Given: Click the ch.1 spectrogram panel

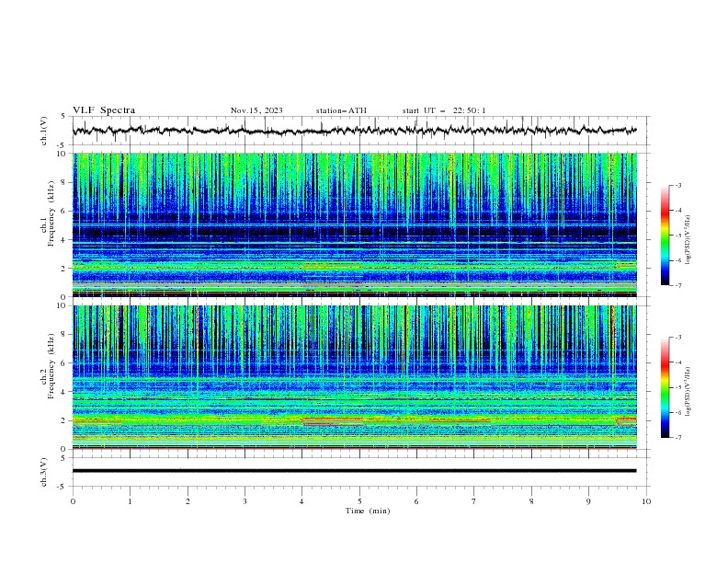Looking at the screenshot, I should pyautogui.click(x=355, y=224).
